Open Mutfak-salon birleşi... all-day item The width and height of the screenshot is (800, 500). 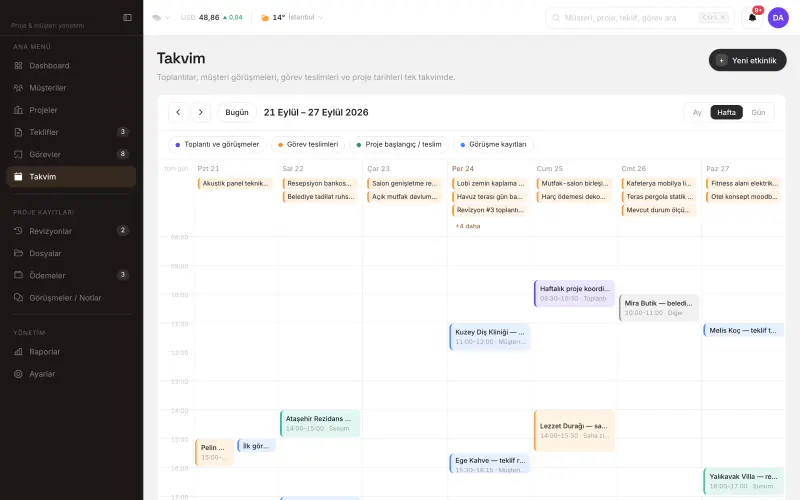574,183
